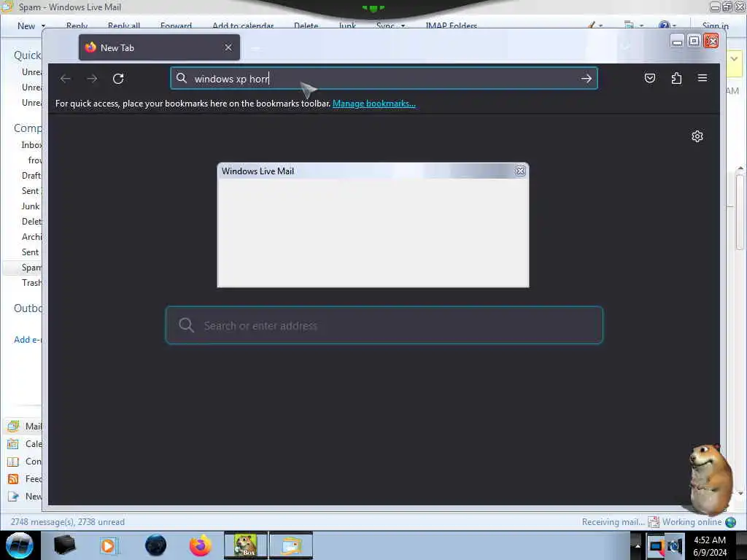Close the Windows Live Mail dialog

click(x=520, y=171)
